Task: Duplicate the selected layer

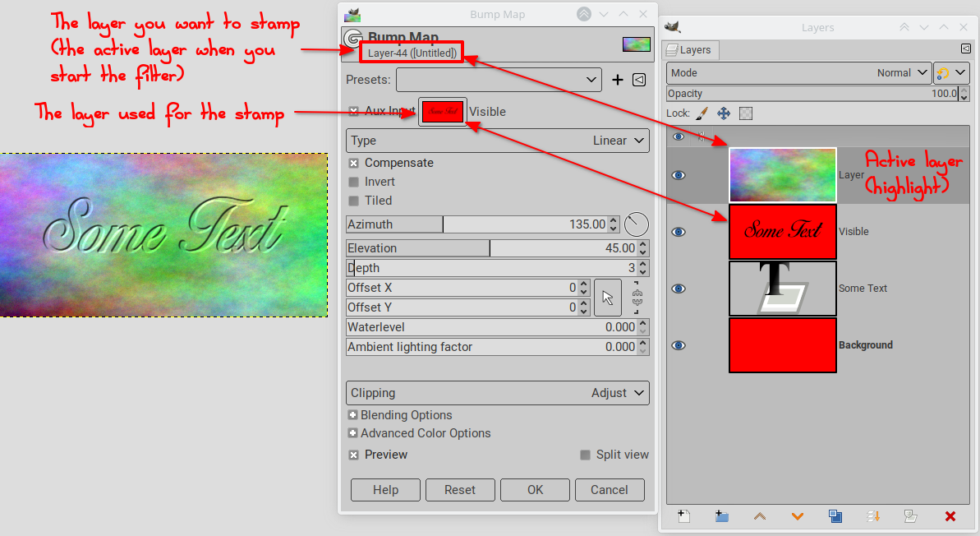Action: 835,516
